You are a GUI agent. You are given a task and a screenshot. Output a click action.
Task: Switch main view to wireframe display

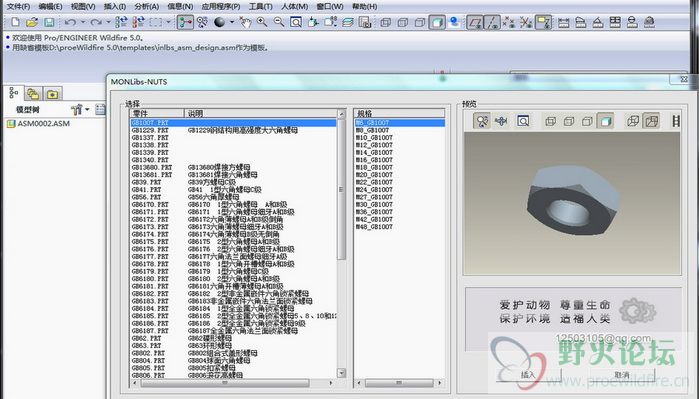coord(386,22)
